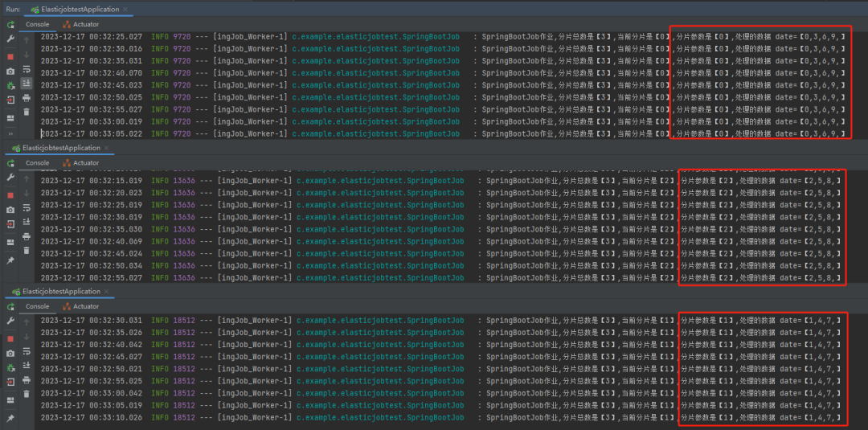Click SpringBootJob class name on 00:32:25.027 line
Image resolution: width=868 pixels, height=430 pixels.
tap(376, 36)
